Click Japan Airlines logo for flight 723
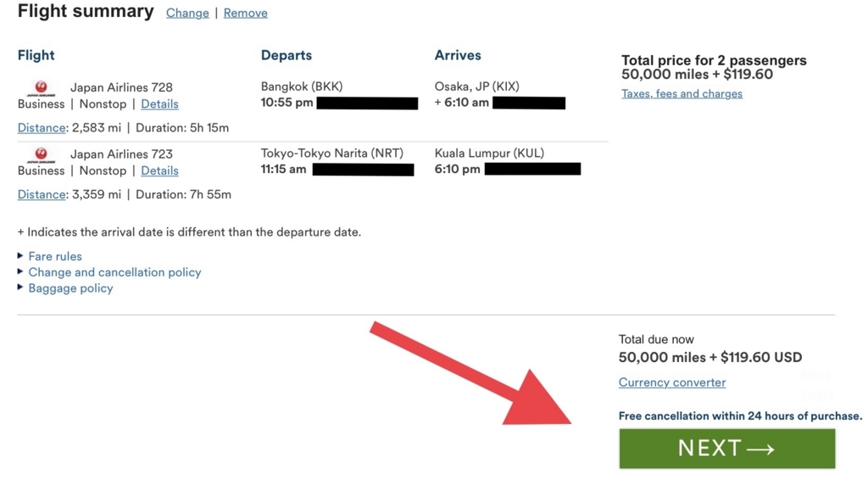The height and width of the screenshot is (479, 868). [41, 154]
